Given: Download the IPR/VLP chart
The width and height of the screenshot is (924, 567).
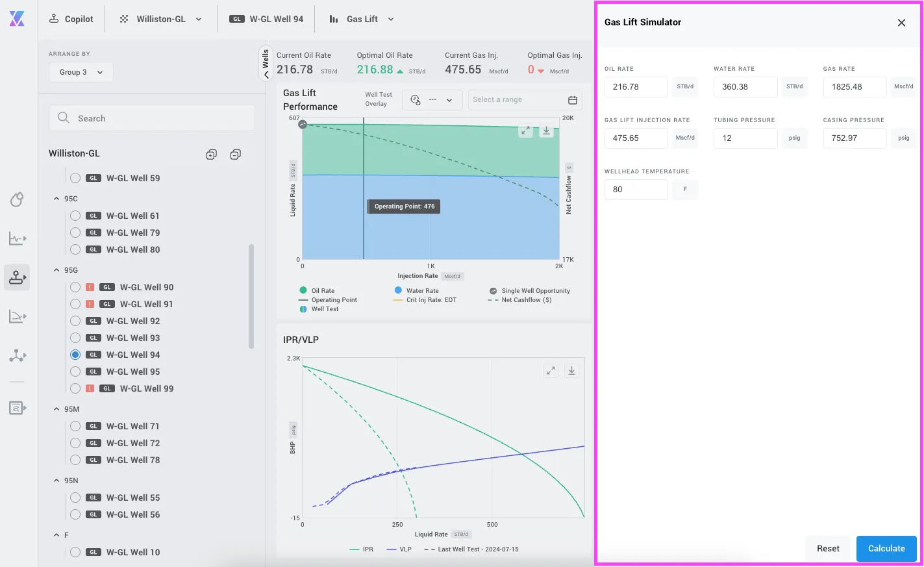Looking at the screenshot, I should (571, 370).
